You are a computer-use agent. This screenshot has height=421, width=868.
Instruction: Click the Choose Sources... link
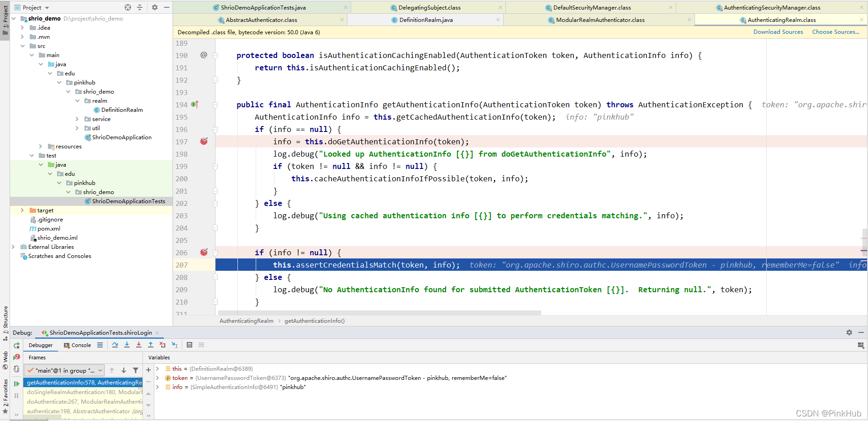point(836,32)
